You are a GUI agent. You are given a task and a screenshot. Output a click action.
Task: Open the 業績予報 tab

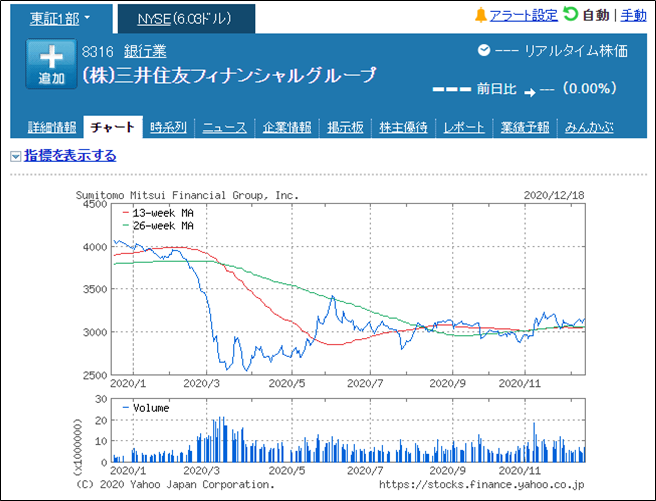click(x=525, y=127)
